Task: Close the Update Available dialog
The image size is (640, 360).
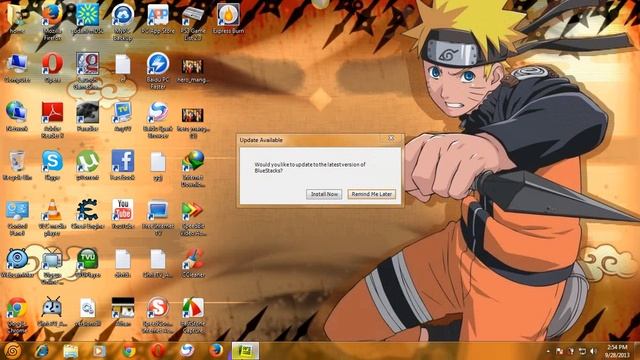Action: (391, 139)
